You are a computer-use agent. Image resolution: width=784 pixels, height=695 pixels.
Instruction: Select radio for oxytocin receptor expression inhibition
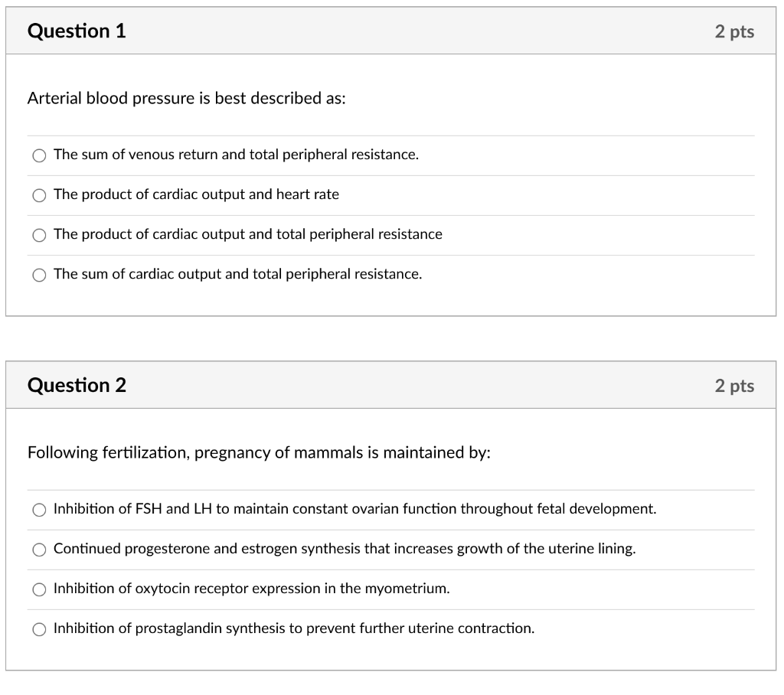click(39, 589)
